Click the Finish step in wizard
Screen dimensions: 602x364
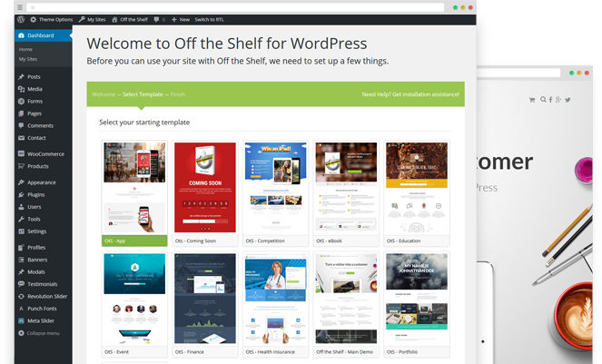(x=178, y=94)
